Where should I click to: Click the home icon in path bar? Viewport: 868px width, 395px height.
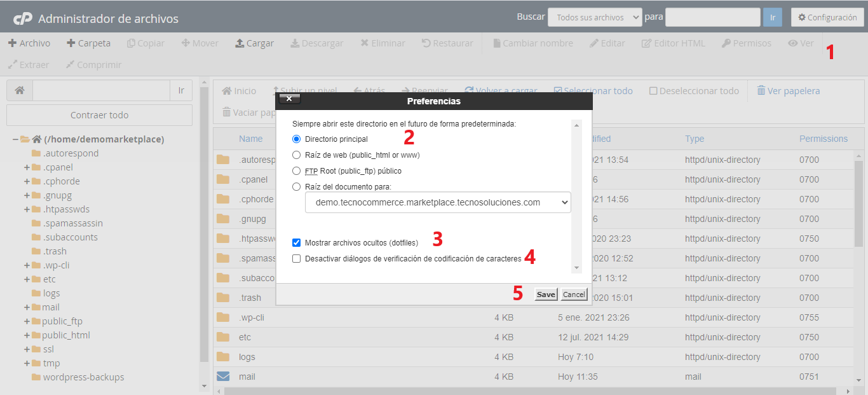20,90
